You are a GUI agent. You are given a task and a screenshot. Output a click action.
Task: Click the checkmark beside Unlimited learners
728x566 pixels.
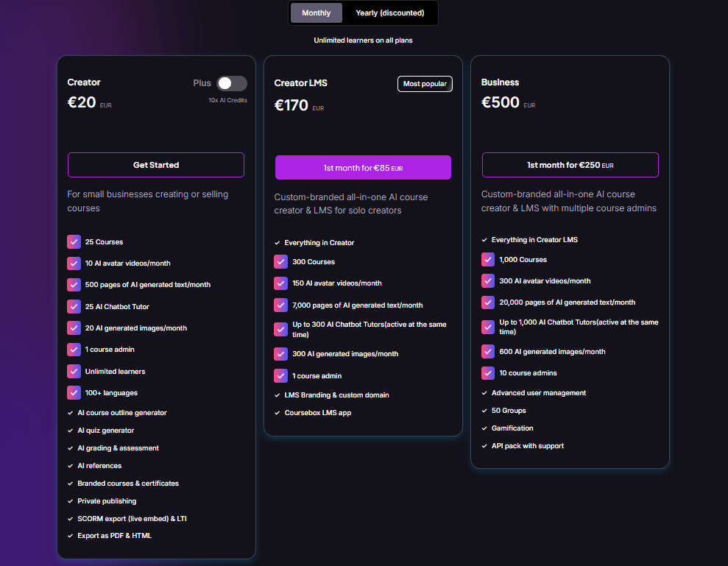pos(74,371)
